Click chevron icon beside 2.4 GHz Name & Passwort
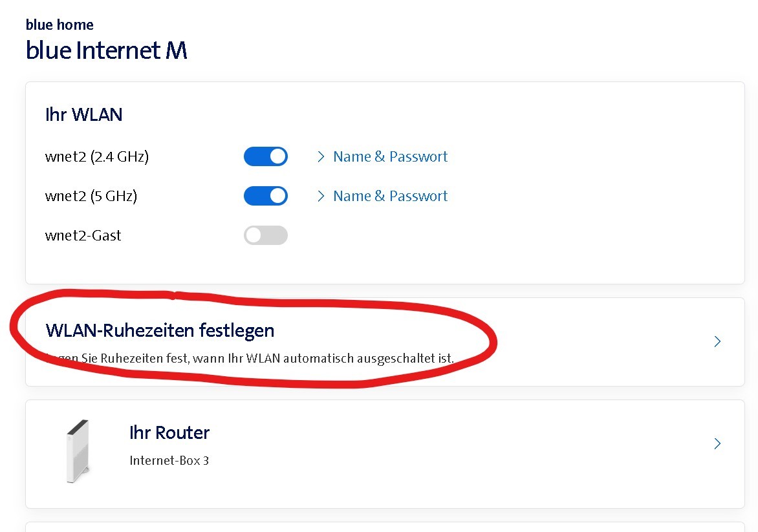Viewport: 758px width, 532px height. [x=321, y=156]
